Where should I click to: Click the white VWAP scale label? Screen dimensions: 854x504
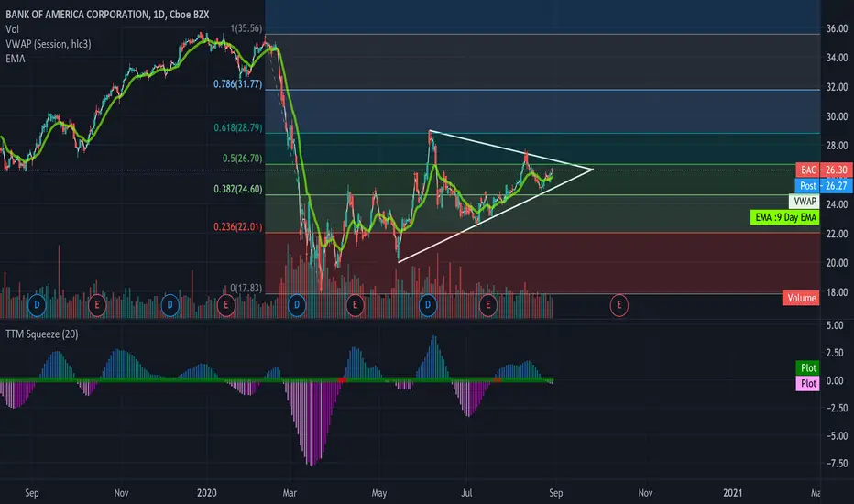[x=805, y=202]
